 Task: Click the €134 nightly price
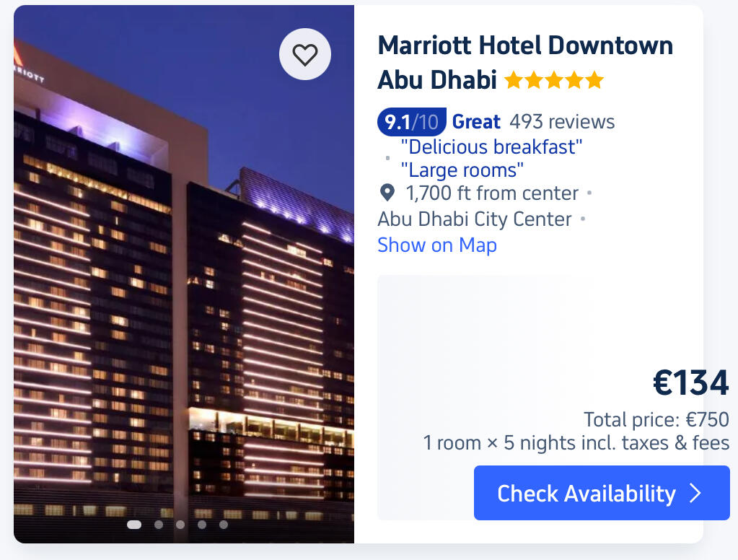click(x=691, y=382)
